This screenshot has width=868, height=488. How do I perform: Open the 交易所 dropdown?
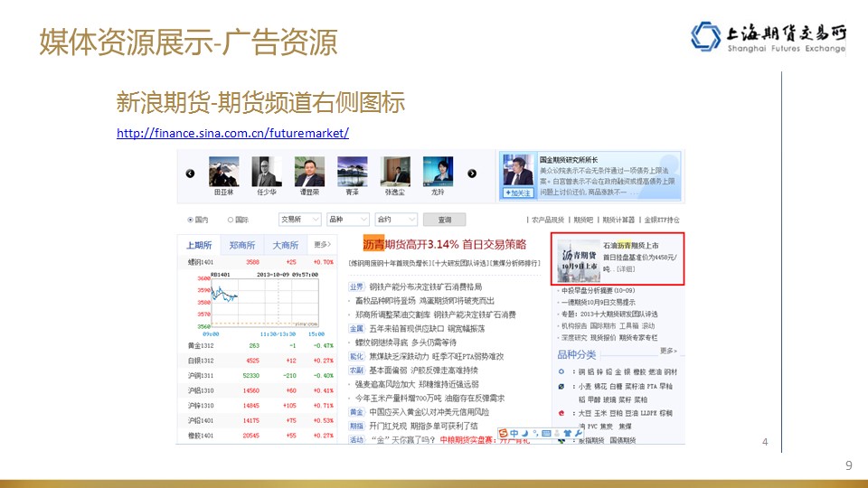coord(299,220)
